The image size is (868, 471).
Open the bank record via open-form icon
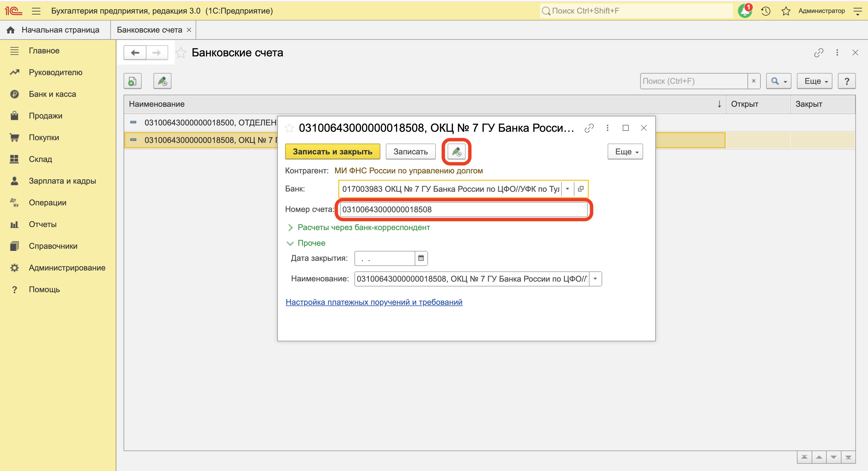580,189
